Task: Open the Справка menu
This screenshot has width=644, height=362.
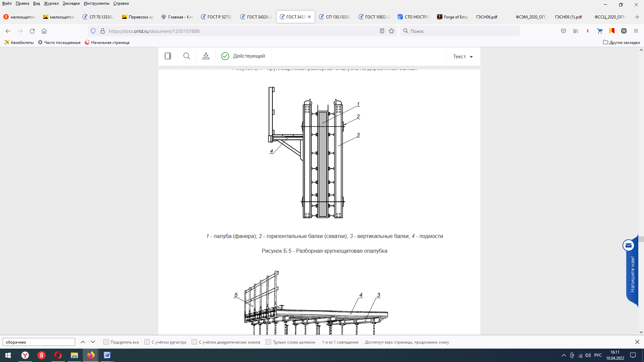Action: click(x=121, y=3)
